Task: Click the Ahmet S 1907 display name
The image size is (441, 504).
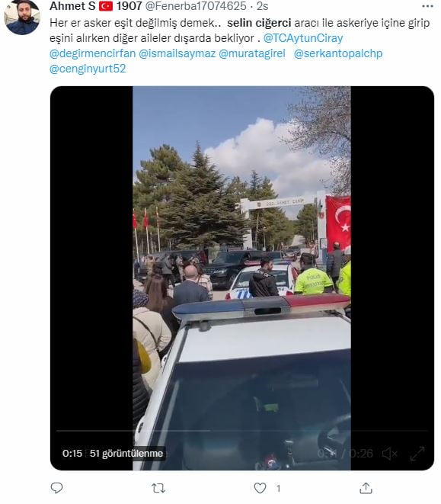Action: coord(96,6)
